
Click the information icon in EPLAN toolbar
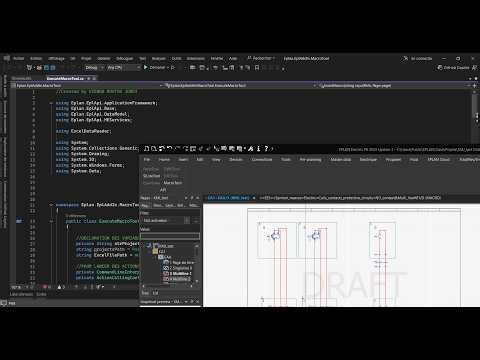pyautogui.click(x=258, y=149)
